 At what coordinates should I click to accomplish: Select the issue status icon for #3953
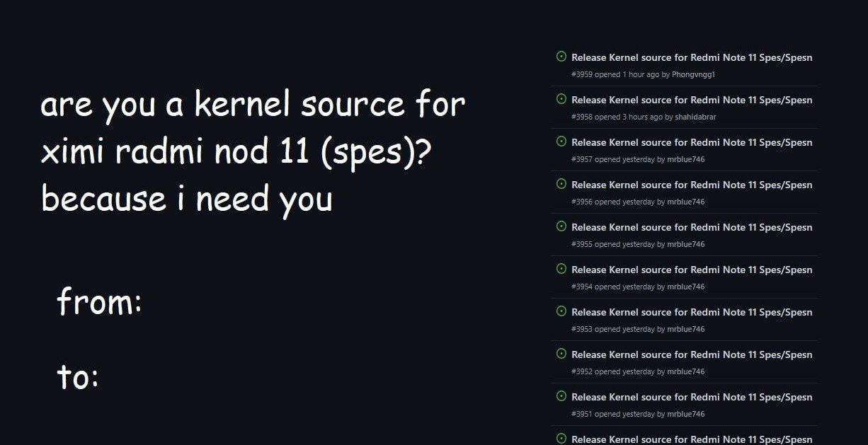click(561, 311)
